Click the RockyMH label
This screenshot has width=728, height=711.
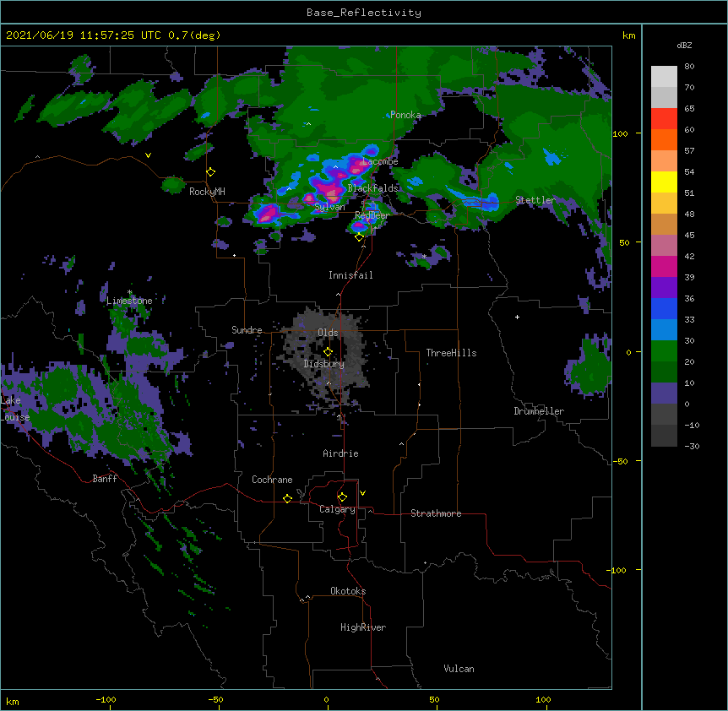pyautogui.click(x=207, y=192)
